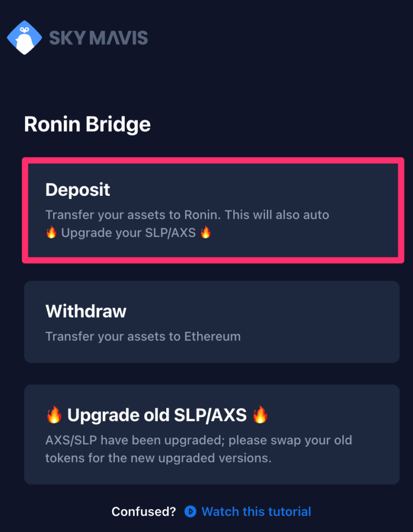Click the Ronin Bridge page title

coord(87,124)
